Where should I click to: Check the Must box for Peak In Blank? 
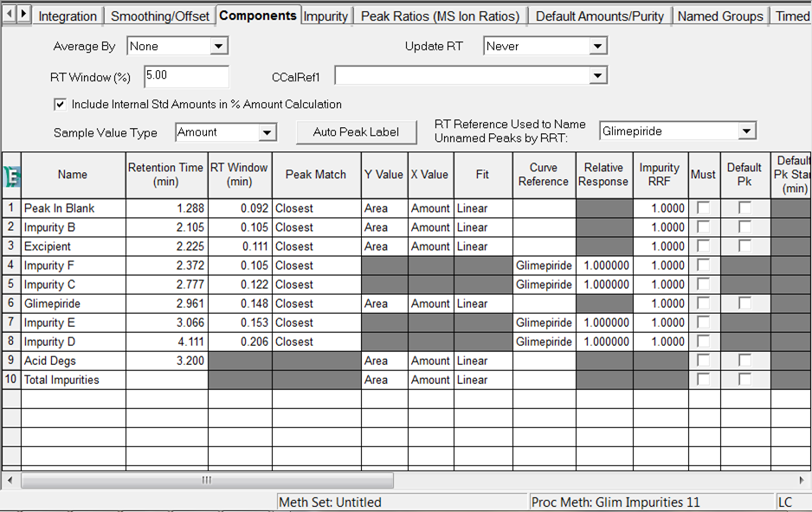[703, 208]
